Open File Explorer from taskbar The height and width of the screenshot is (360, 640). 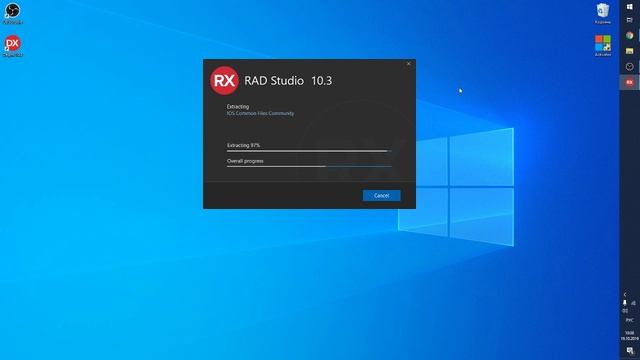629,51
